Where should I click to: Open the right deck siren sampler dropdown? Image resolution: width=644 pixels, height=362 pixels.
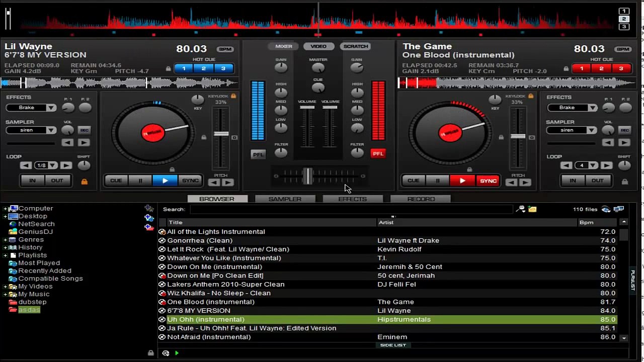coord(572,130)
